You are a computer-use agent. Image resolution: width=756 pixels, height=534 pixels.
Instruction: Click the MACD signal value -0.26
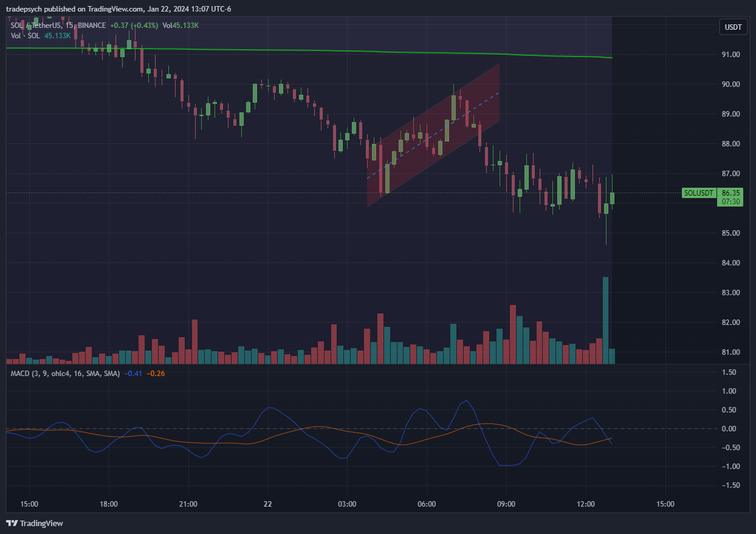point(156,373)
